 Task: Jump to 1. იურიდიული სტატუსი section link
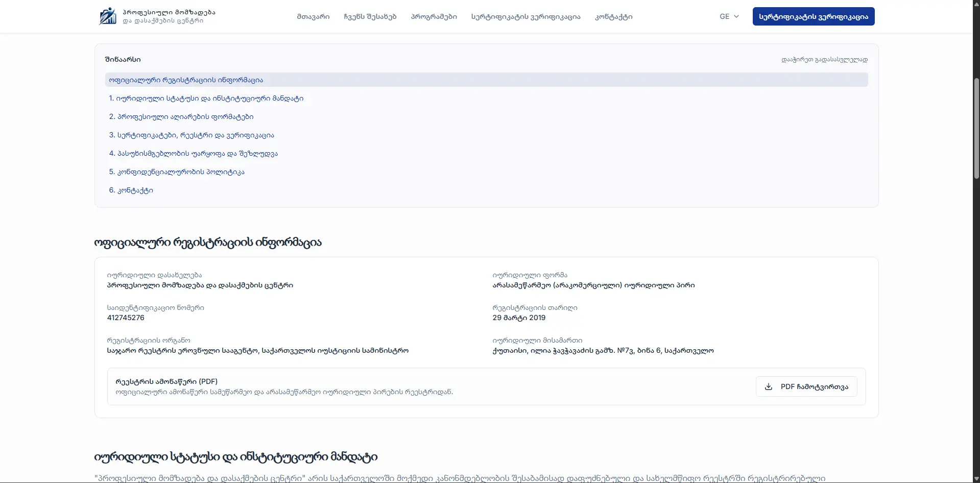click(206, 98)
